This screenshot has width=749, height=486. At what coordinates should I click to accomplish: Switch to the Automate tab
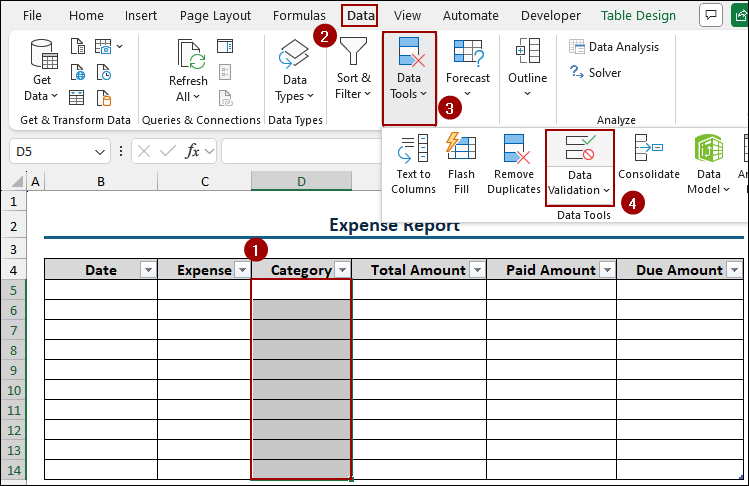click(x=471, y=15)
